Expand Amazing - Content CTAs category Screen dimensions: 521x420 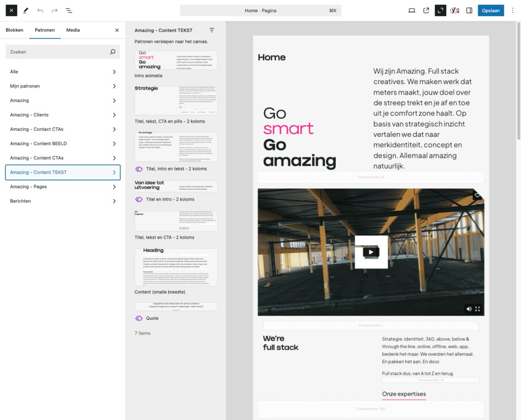tap(63, 158)
